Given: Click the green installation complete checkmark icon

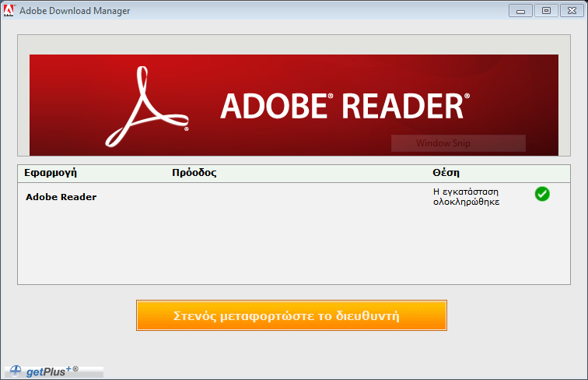Looking at the screenshot, I should coord(542,194).
